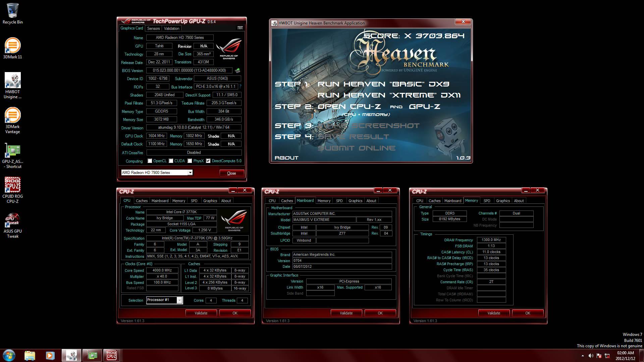The image size is (644, 362).
Task: Open Caches tab in the CPU-Z CPU window
Action: 142,201
